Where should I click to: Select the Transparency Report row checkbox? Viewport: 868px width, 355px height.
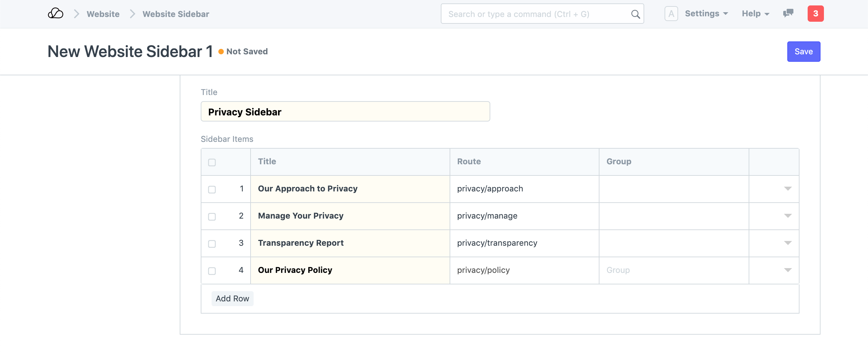(212, 244)
